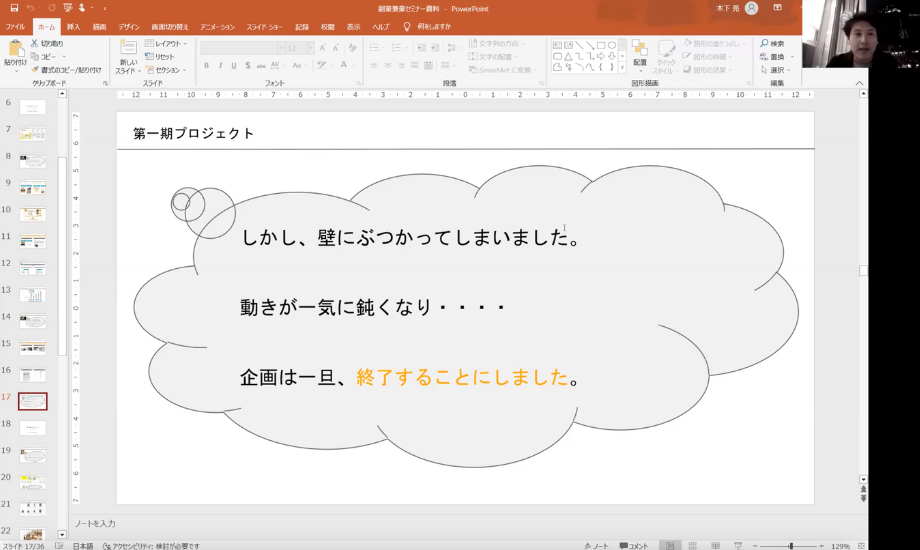Decrease list indent level icon
This screenshot has height=550, width=920.
[x=421, y=48]
